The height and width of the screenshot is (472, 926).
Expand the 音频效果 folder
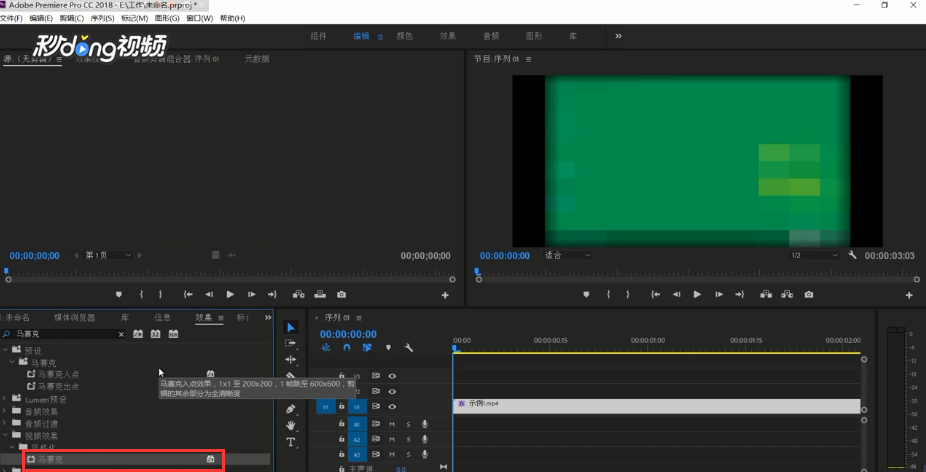5,411
